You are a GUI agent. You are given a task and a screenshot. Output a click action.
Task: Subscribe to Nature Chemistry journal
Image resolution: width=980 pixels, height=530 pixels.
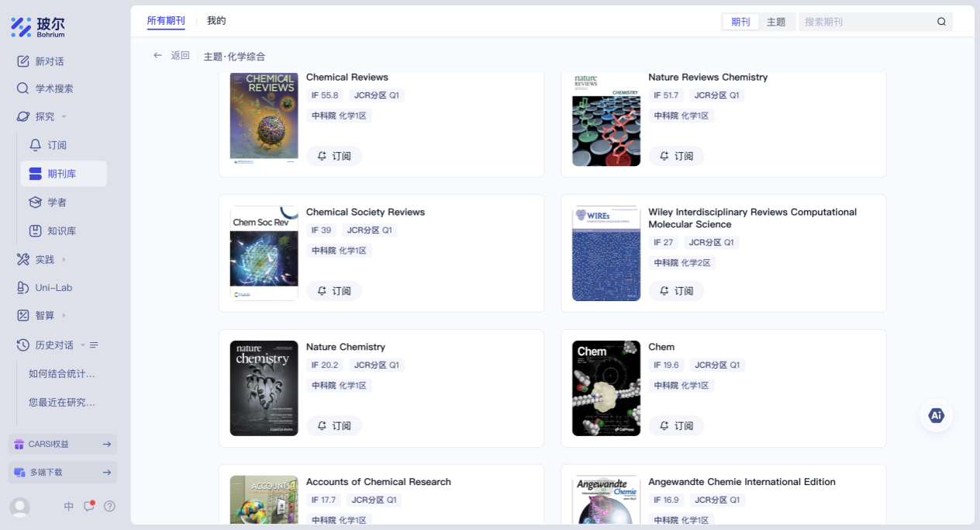334,425
